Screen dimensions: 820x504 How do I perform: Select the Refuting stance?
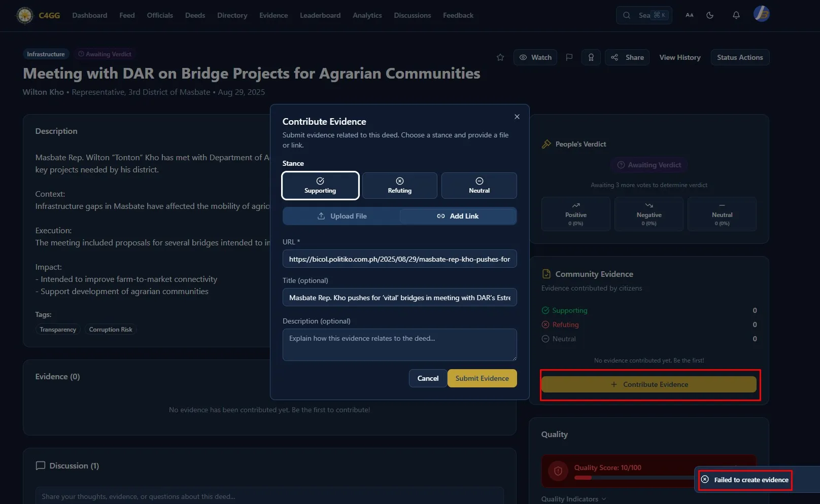pos(399,186)
